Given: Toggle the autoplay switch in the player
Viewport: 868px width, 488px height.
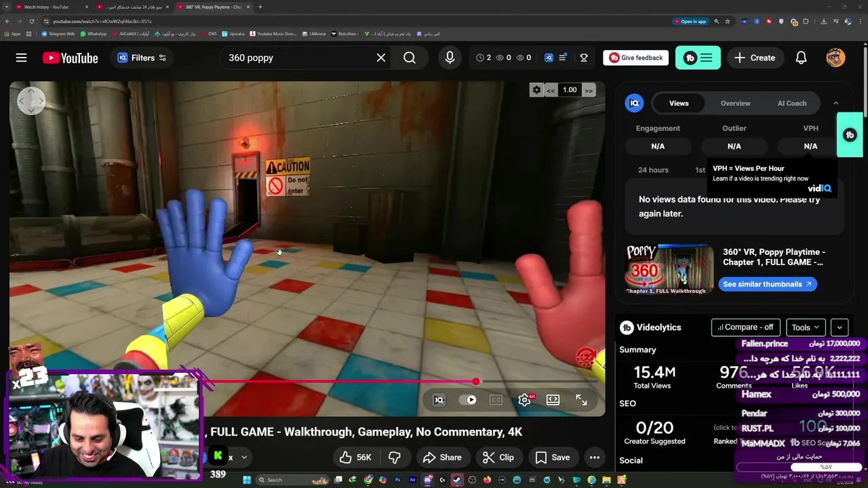Looking at the screenshot, I should [469, 400].
